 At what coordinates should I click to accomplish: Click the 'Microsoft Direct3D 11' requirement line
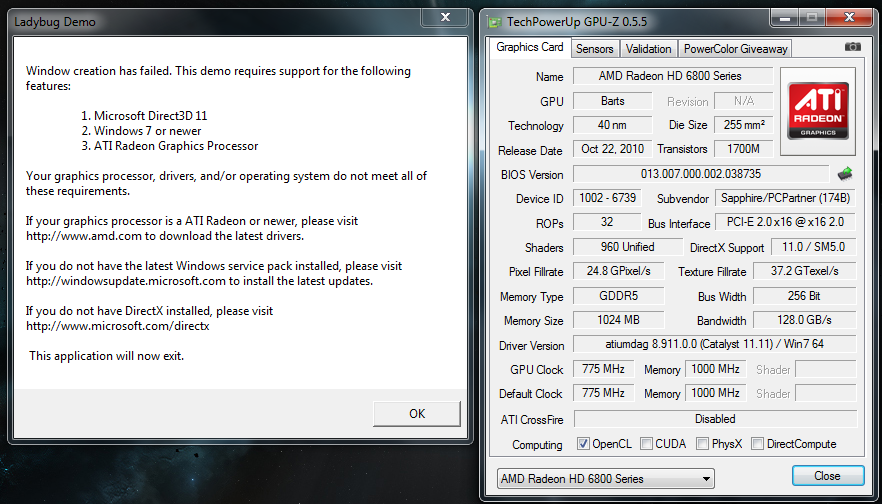point(145,116)
